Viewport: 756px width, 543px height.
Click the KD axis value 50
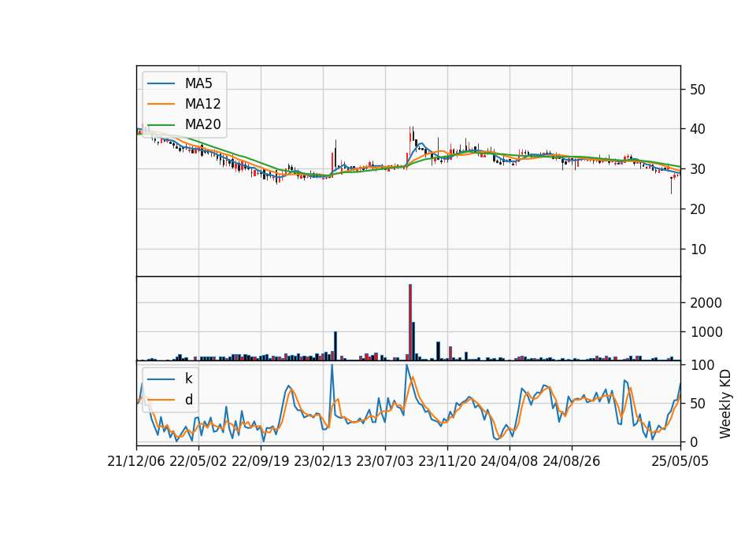tap(698, 403)
